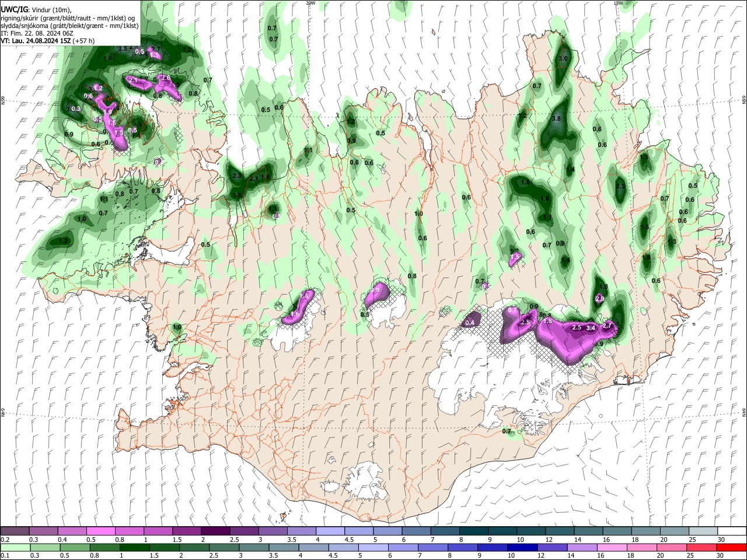This screenshot has width=747, height=560.
Task: Select the 4–4.5 lavender snow legend swatch
Action: click(x=330, y=531)
